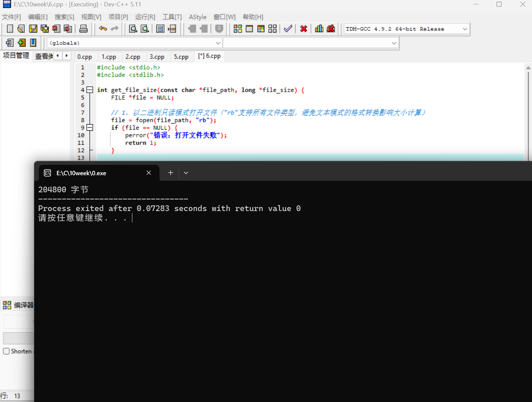Click the Unindent icon

click(x=203, y=29)
